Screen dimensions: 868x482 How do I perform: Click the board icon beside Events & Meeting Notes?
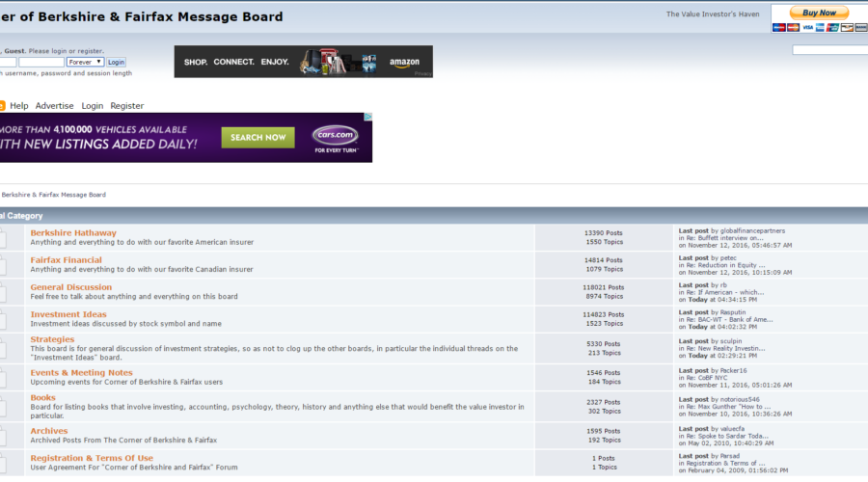point(3,378)
